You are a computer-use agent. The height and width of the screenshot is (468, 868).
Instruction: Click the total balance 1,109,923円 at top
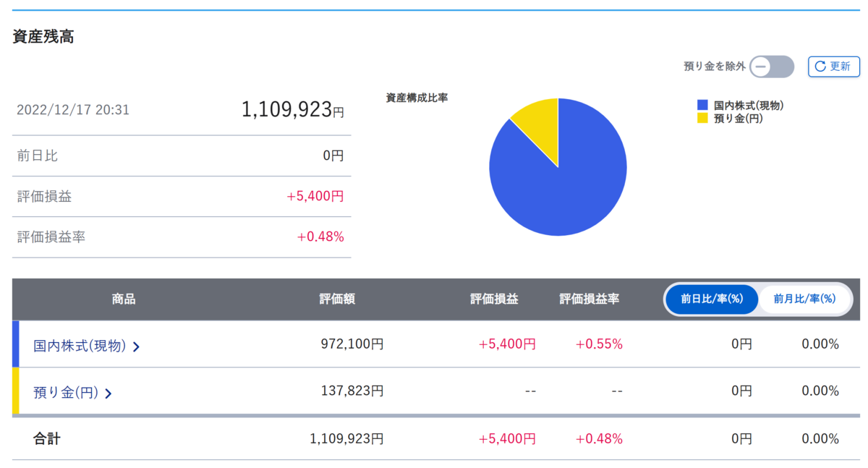point(293,109)
